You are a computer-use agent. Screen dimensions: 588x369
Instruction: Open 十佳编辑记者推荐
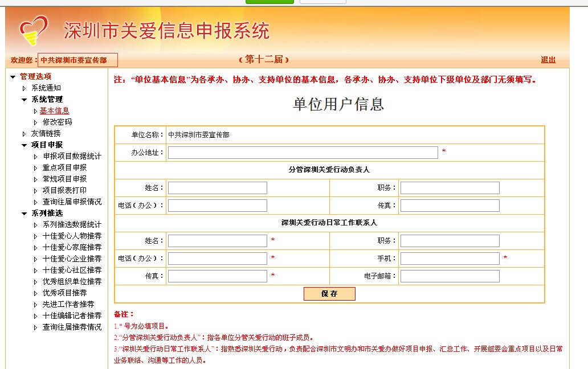pos(72,316)
